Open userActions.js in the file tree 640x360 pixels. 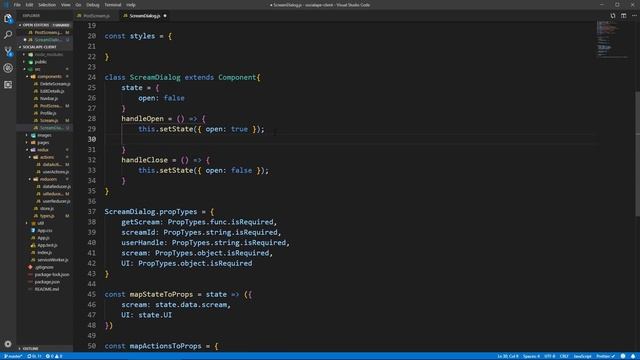55,172
